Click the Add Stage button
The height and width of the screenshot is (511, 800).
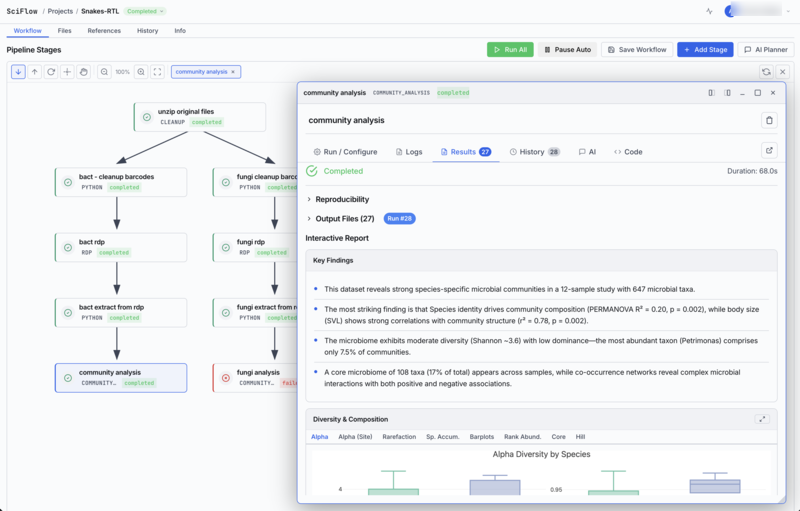(705, 49)
